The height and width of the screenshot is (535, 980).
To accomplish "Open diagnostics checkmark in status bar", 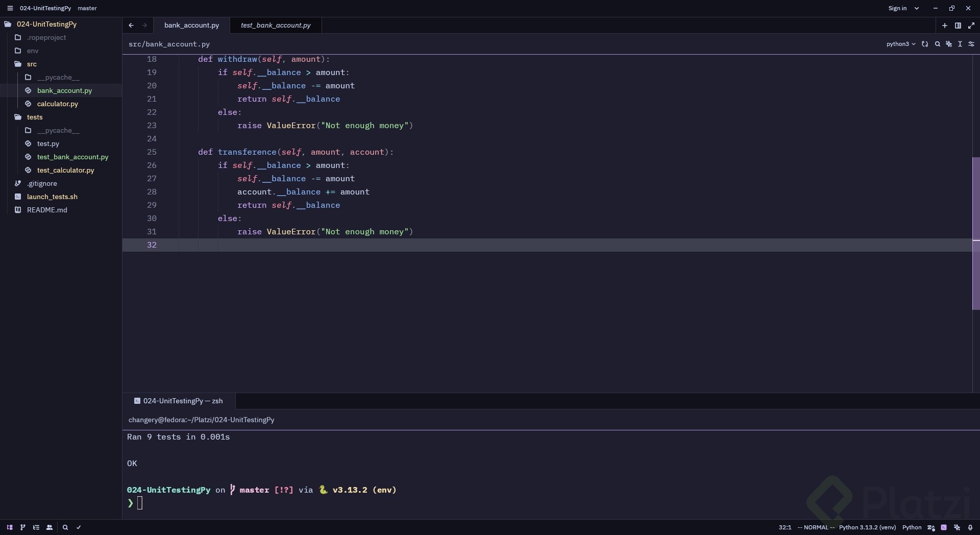I will click(x=79, y=527).
